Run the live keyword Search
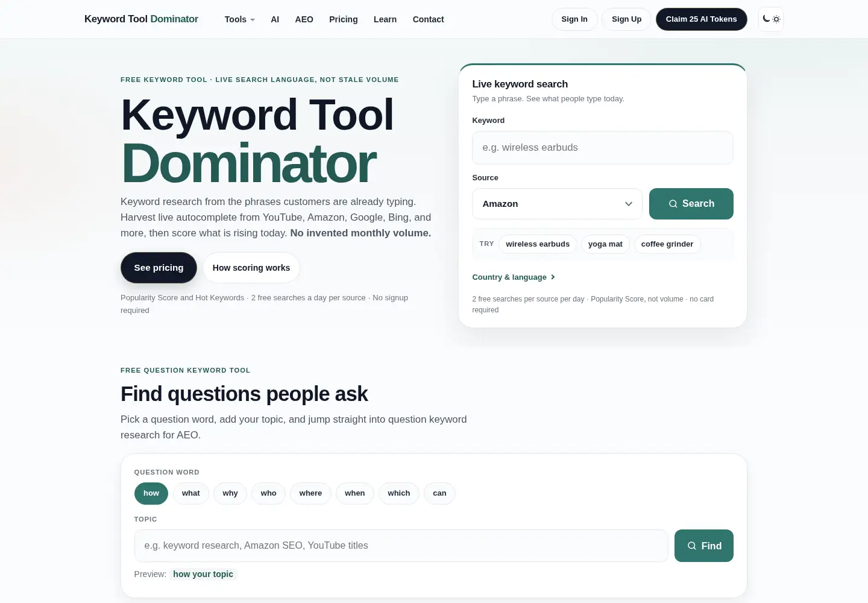 (x=691, y=204)
